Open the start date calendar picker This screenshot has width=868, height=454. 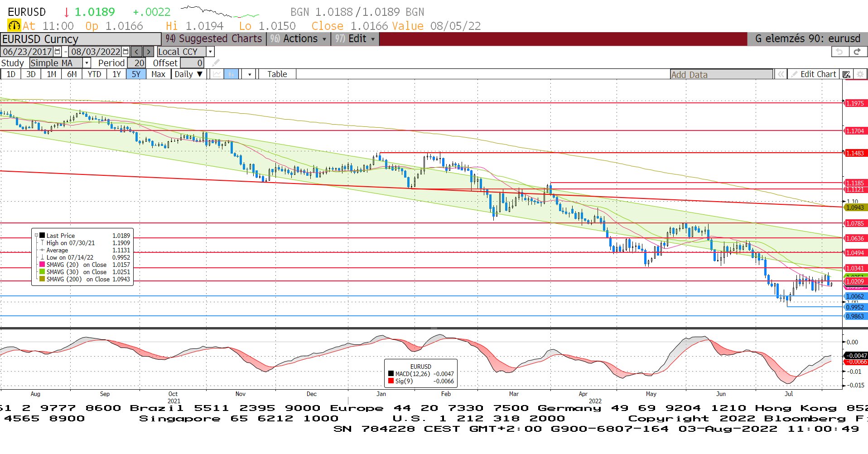[58, 52]
